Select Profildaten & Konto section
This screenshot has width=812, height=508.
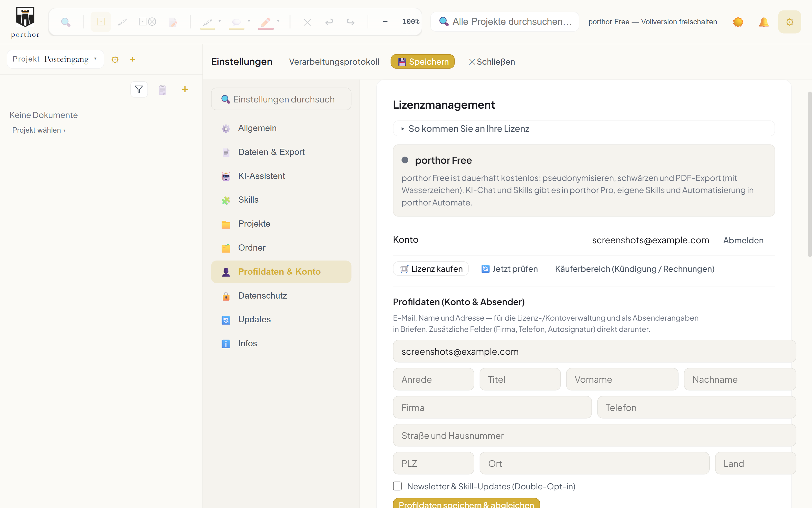281,272
